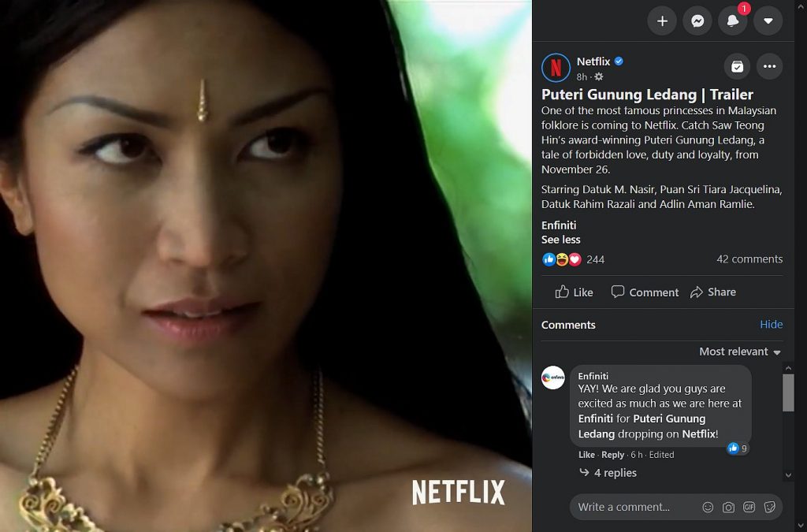The image size is (807, 532).
Task: Open the 6 h comment timestamp
Action: click(637, 455)
